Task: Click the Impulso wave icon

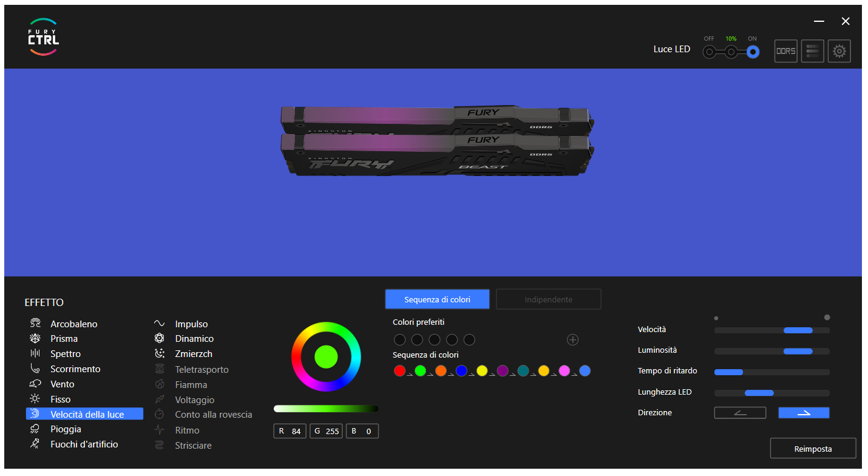Action: pyautogui.click(x=160, y=324)
